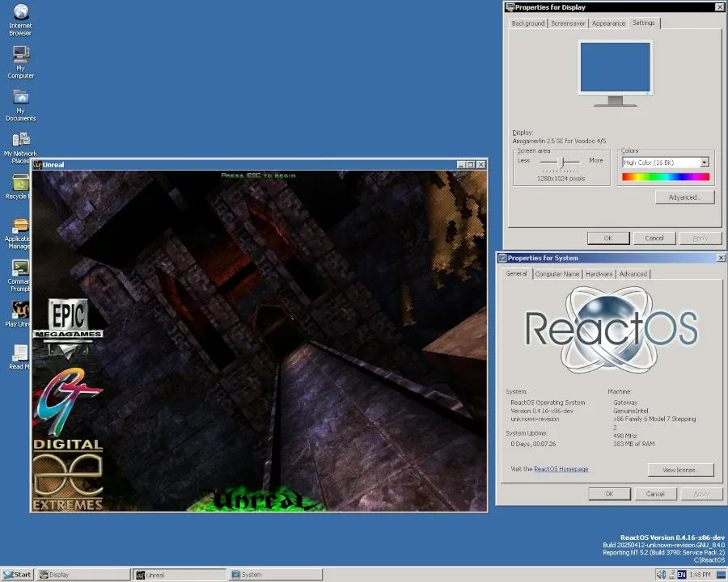Open the Colors dropdown in Display settings
This screenshot has width=728, height=582.
click(x=703, y=162)
